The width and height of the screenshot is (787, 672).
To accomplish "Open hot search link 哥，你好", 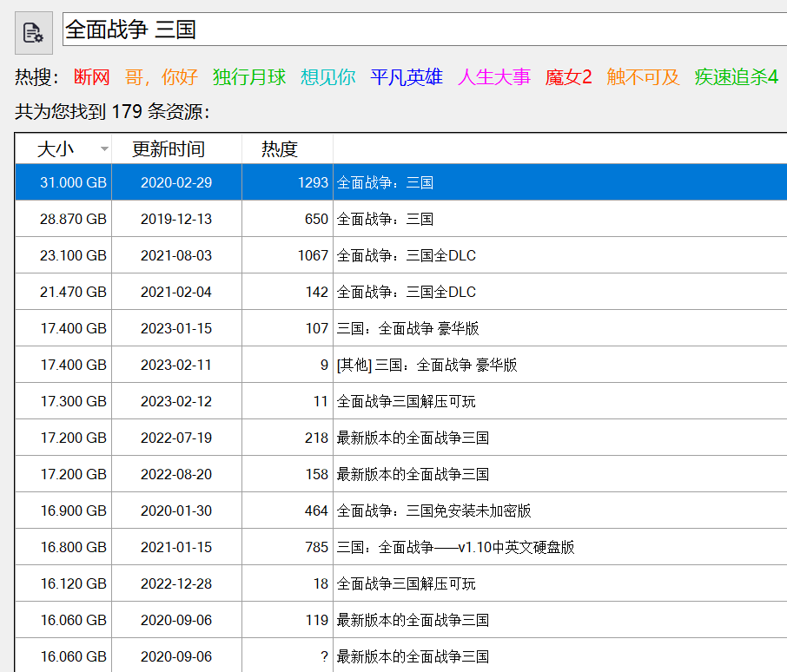I will (x=161, y=77).
